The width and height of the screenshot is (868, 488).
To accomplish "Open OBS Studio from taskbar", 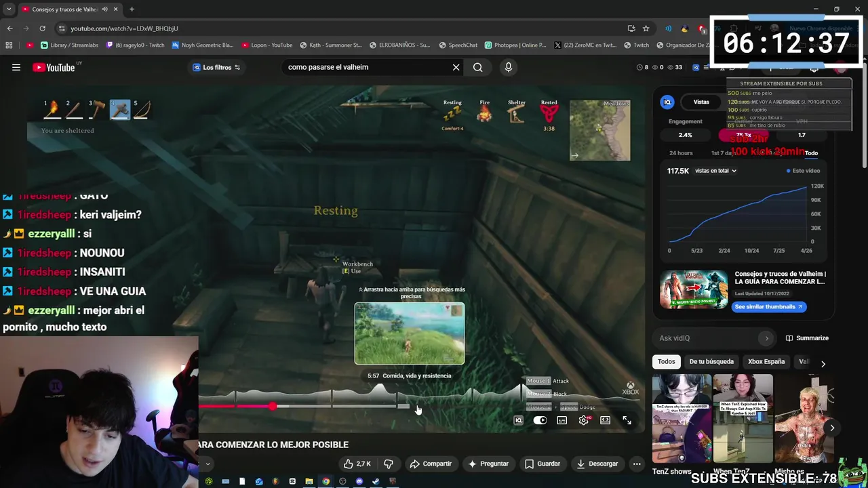I will [342, 481].
